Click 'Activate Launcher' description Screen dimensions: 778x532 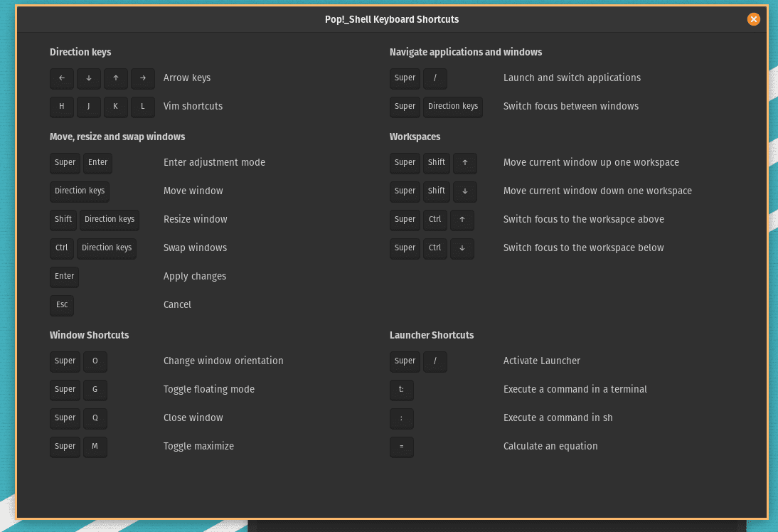pos(542,361)
